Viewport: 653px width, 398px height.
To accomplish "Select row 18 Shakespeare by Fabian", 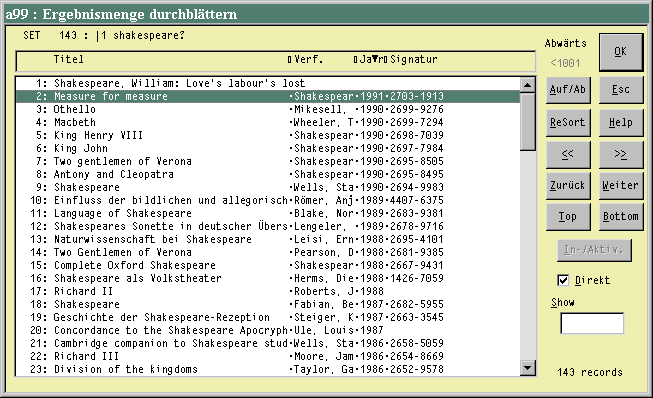I will tap(268, 304).
